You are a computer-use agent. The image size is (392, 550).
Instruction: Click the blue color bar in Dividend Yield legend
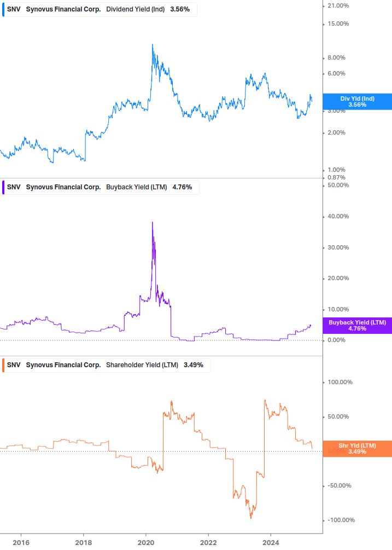[x=3, y=9]
